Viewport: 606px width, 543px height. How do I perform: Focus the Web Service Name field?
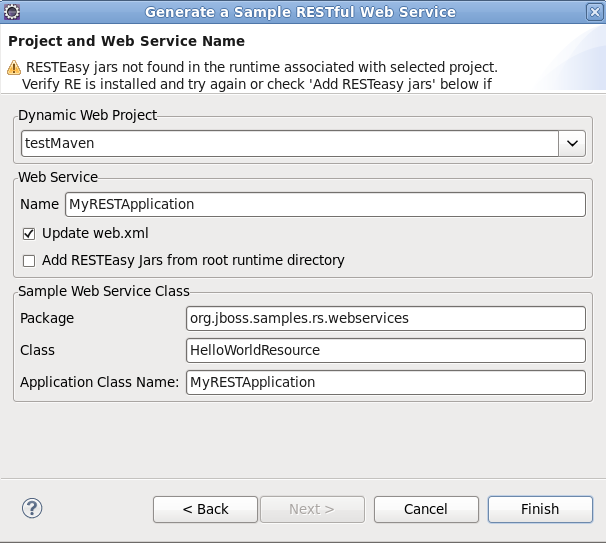click(x=325, y=204)
